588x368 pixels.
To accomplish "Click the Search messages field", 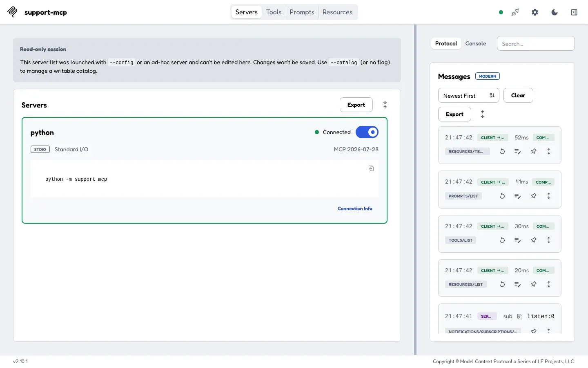I will pyautogui.click(x=536, y=43).
